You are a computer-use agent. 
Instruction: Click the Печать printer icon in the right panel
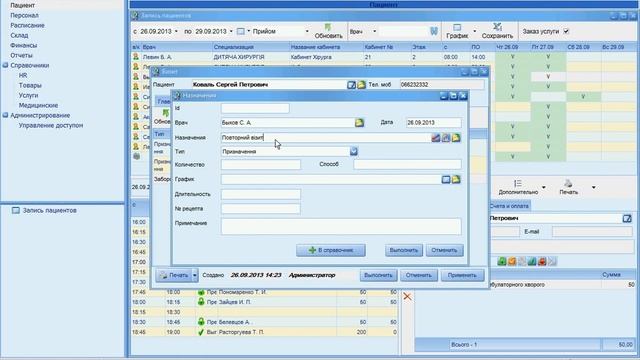(x=568, y=184)
